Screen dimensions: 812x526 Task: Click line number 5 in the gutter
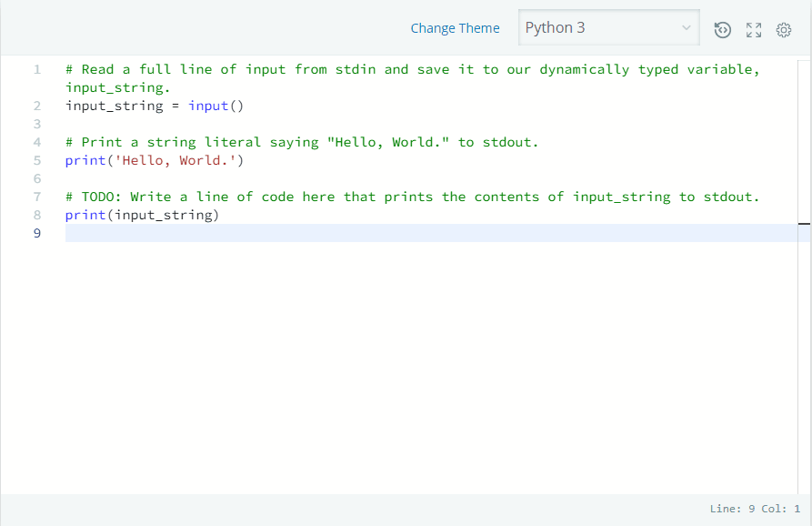(x=36, y=160)
